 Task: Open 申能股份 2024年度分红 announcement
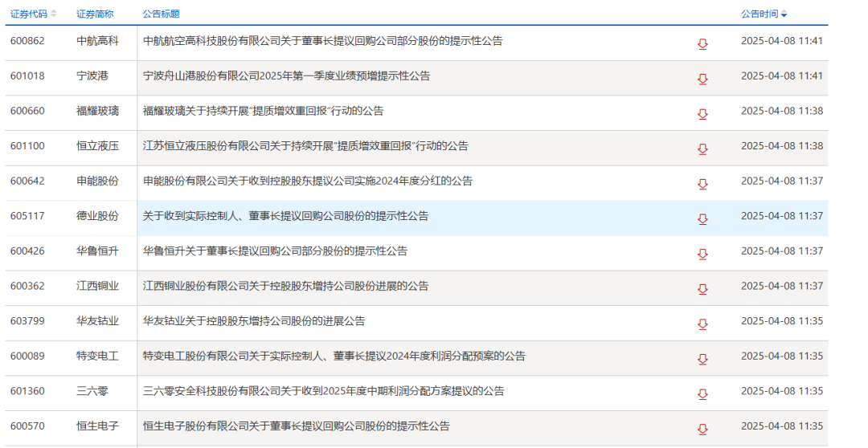(x=308, y=181)
